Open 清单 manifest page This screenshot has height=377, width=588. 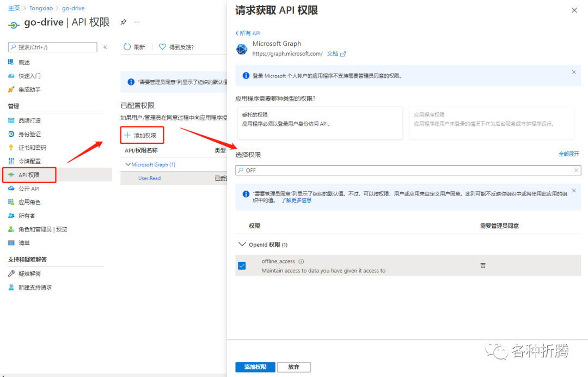click(x=23, y=242)
